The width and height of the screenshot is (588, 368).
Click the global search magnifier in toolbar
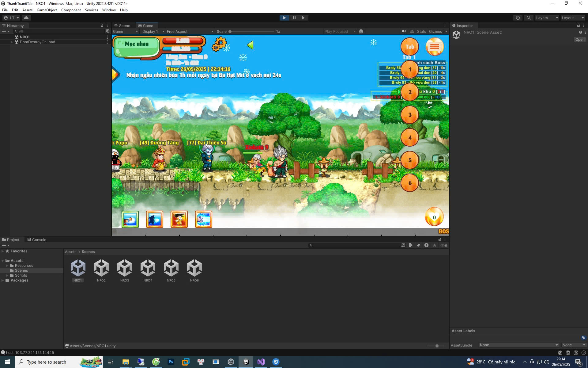click(x=529, y=18)
